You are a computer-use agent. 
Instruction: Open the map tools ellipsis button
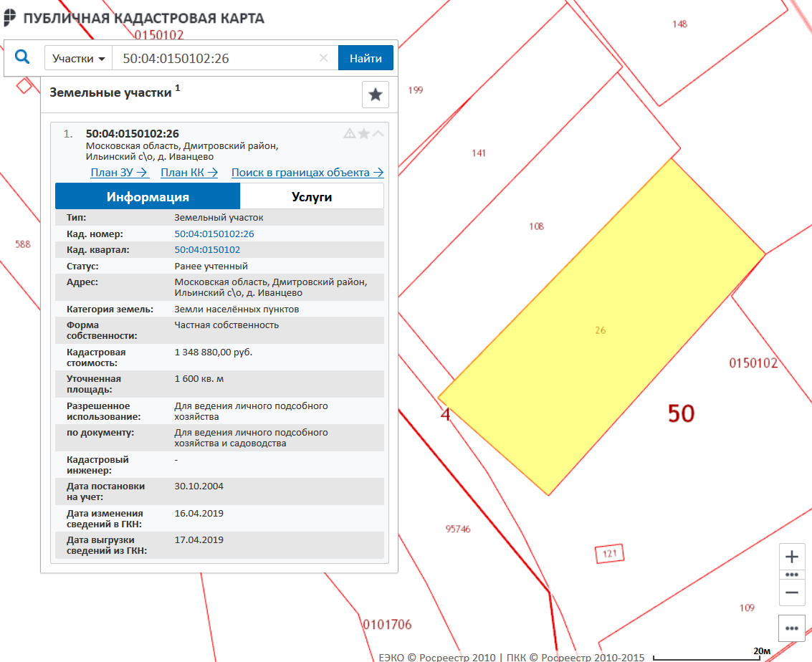(791, 628)
